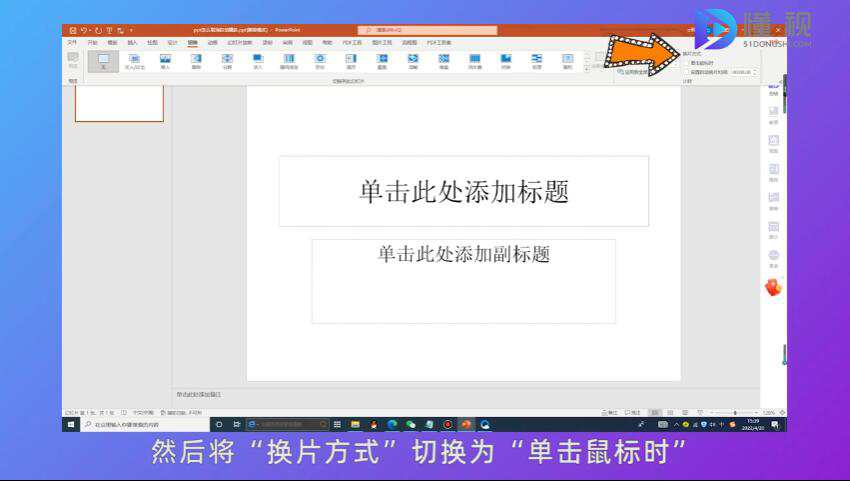Open Task View on taskbar
Image resolution: width=850 pixels, height=481 pixels.
coord(237,424)
